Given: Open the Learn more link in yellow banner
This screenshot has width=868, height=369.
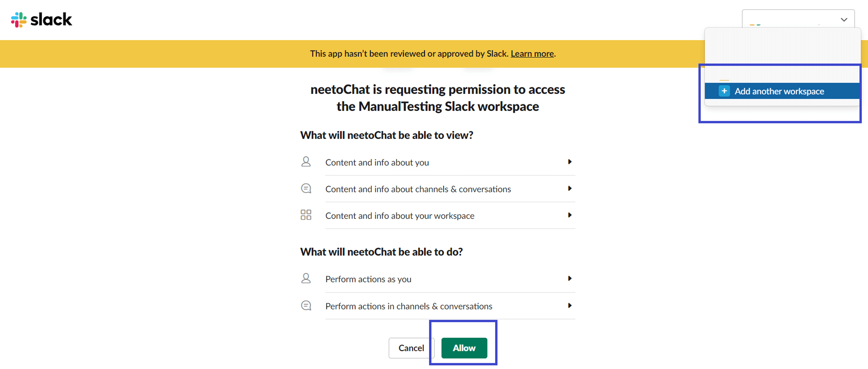Looking at the screenshot, I should 532,54.
